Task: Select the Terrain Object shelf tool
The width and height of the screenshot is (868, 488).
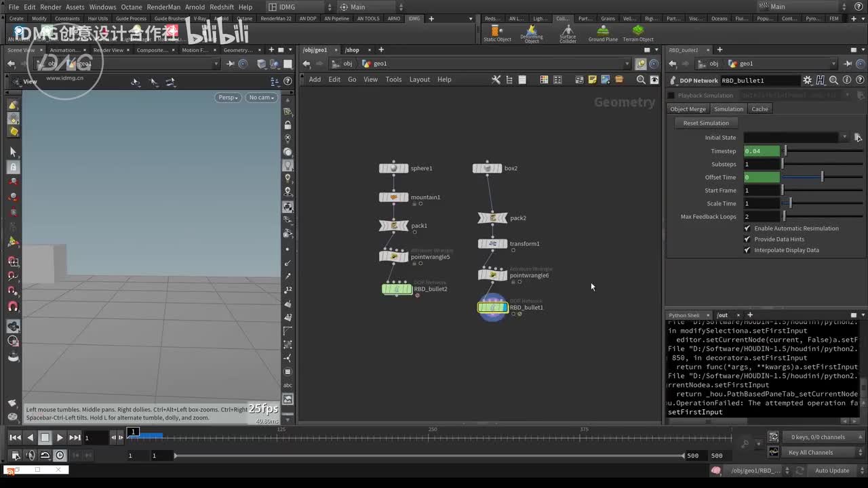Action: [637, 32]
